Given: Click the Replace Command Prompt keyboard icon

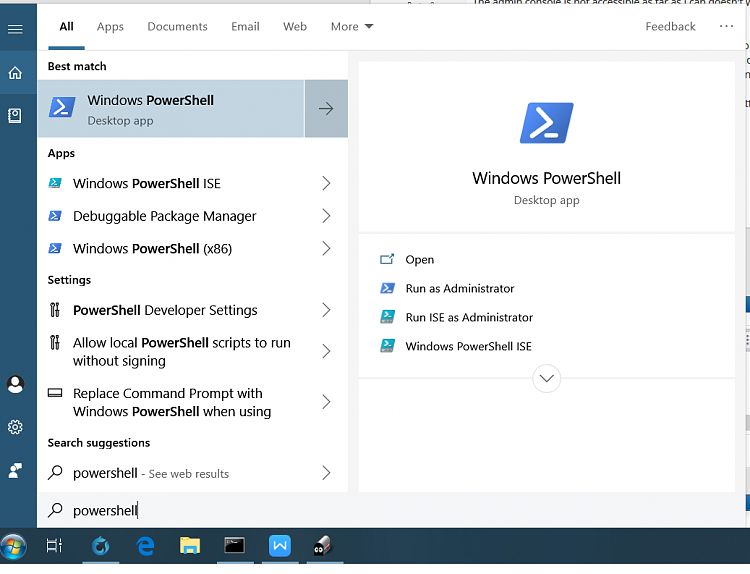Looking at the screenshot, I should pyautogui.click(x=55, y=393).
